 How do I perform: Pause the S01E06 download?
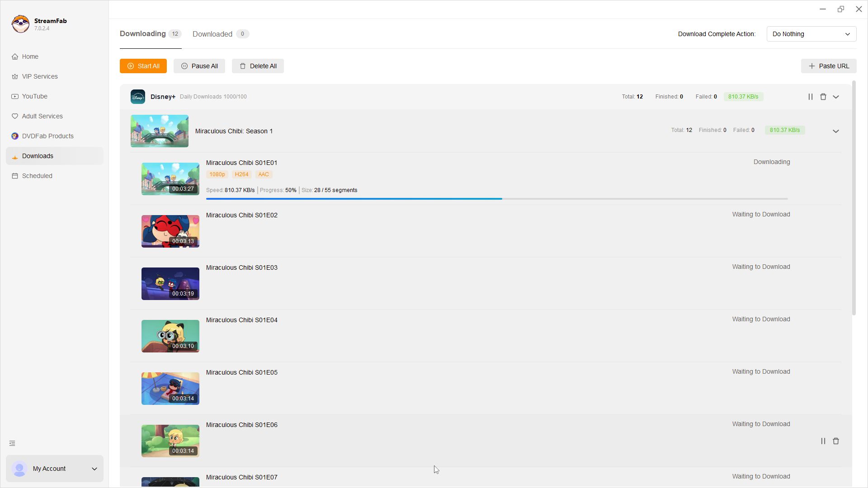point(823,441)
